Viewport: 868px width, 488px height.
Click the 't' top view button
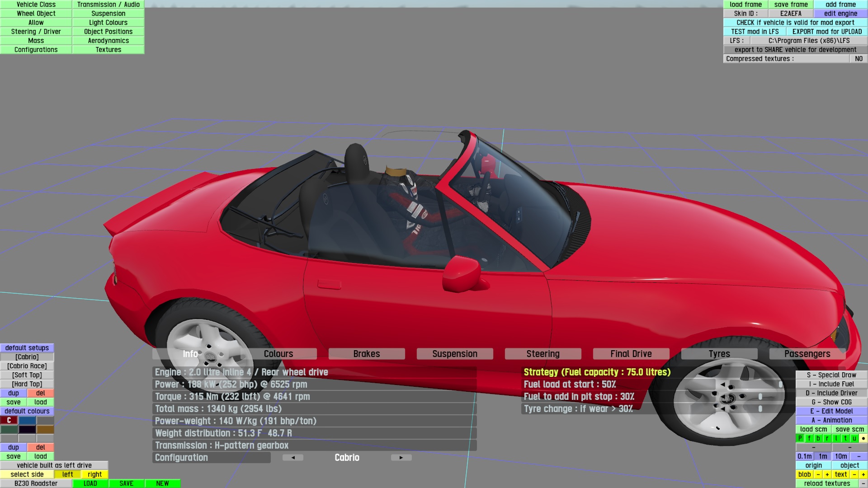845,438
